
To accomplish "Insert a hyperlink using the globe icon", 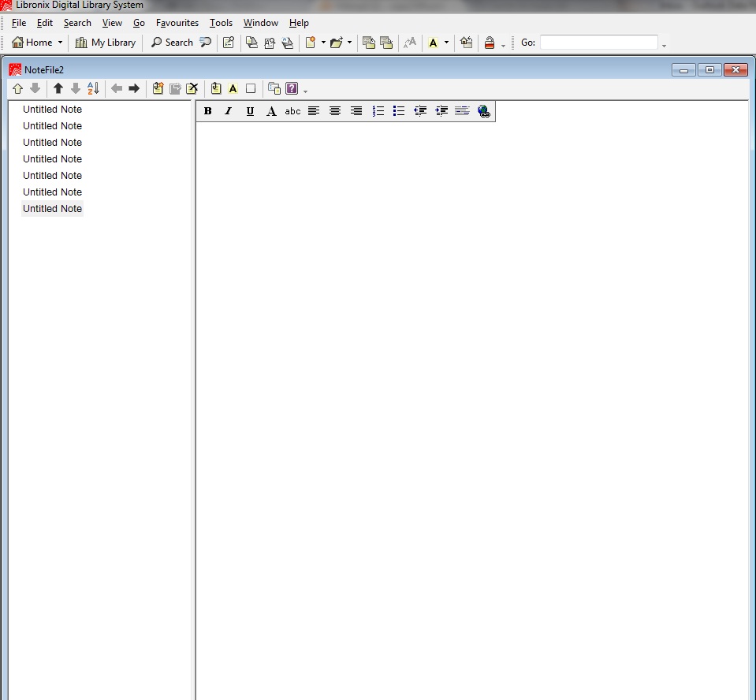I will (484, 111).
